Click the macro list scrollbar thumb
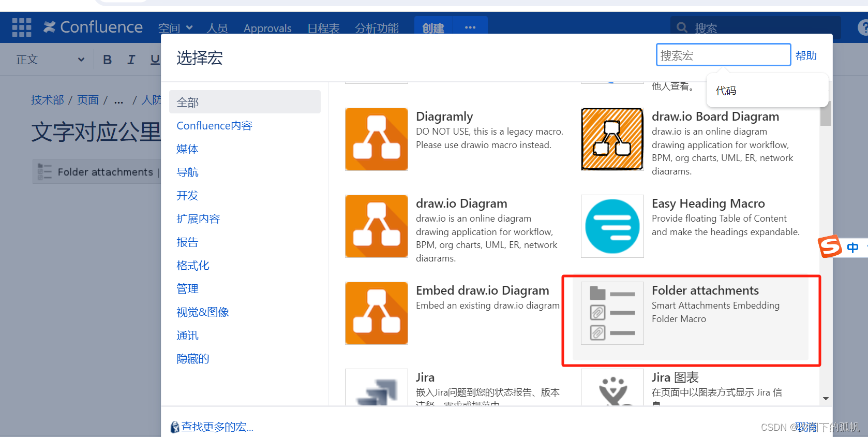 tap(826, 114)
